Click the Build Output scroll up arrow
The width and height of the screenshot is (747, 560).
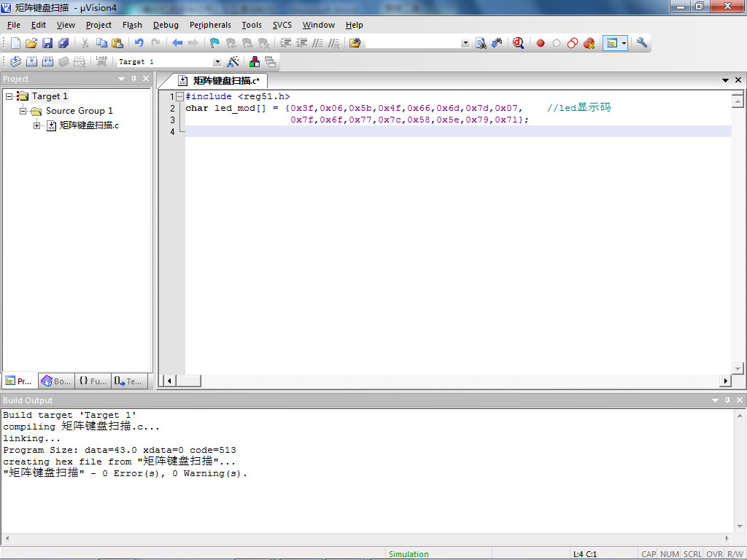[x=740, y=415]
